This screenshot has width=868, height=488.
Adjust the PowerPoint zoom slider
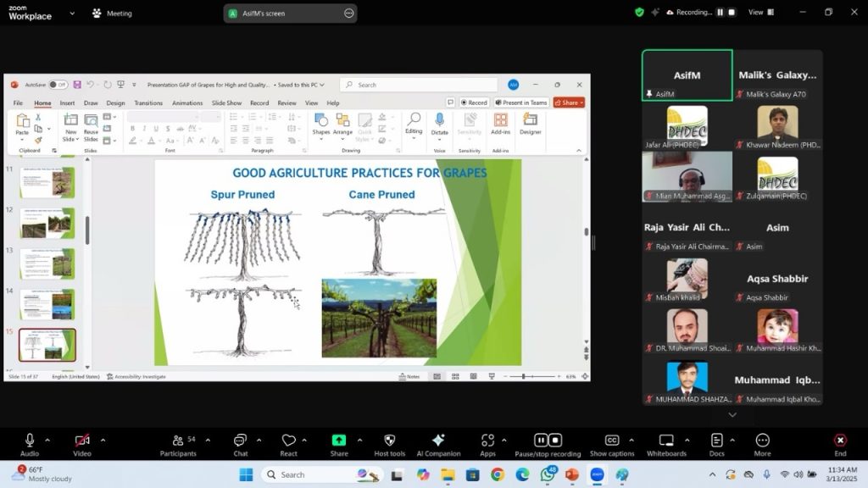(x=523, y=376)
